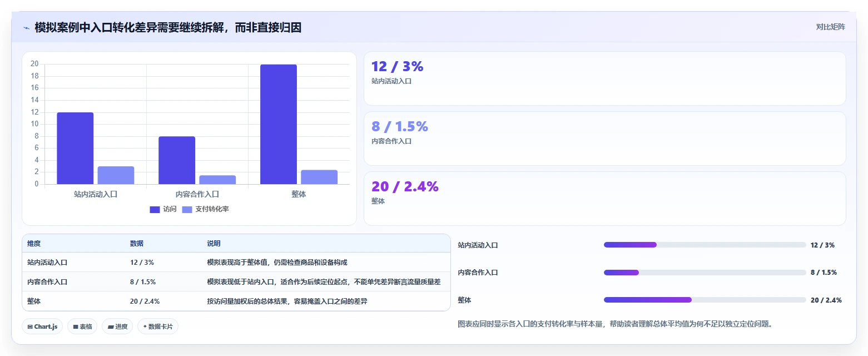Click the 表格 tag chip
This screenshot has width=868, height=356.
[x=82, y=327]
